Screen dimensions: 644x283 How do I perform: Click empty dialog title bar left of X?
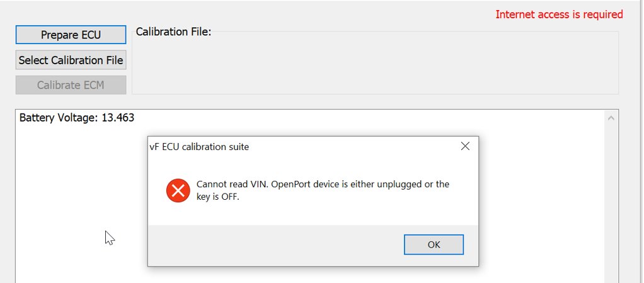point(354,147)
